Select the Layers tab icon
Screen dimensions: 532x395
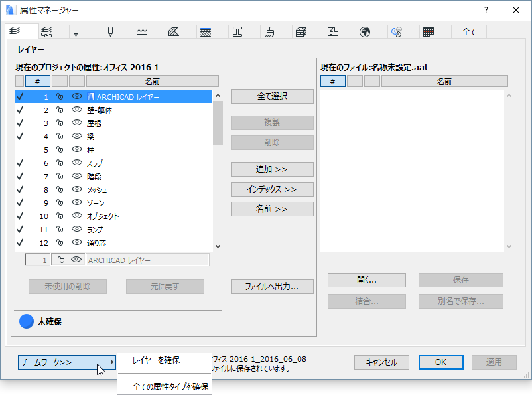coord(15,31)
